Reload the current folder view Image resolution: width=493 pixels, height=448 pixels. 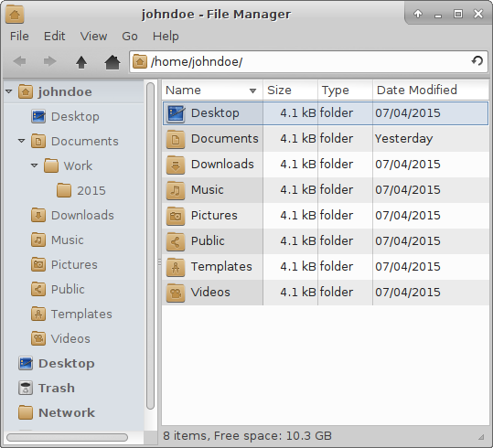[x=477, y=60]
